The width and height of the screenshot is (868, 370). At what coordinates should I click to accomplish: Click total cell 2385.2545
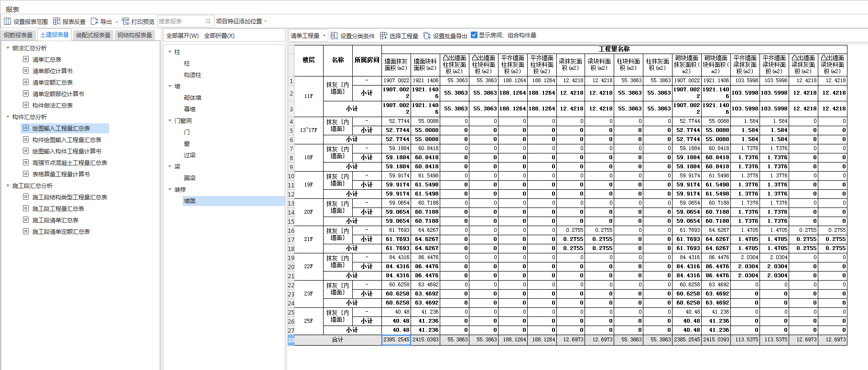click(x=396, y=340)
